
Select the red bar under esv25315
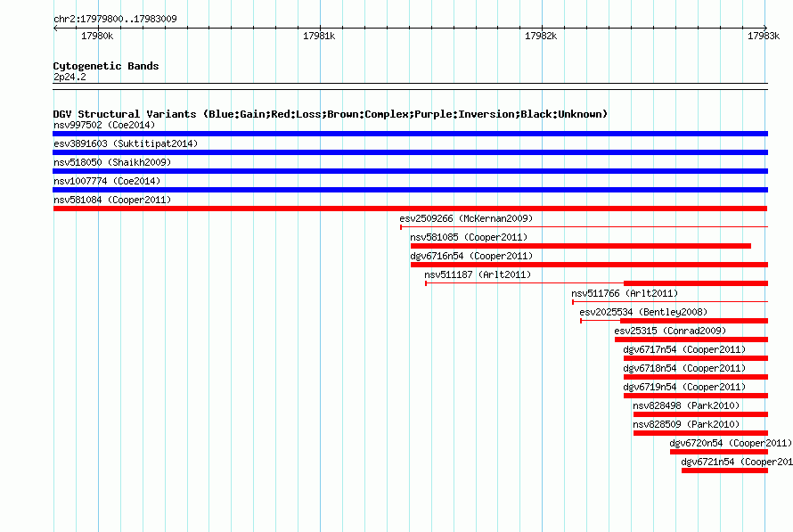pyautogui.click(x=691, y=340)
